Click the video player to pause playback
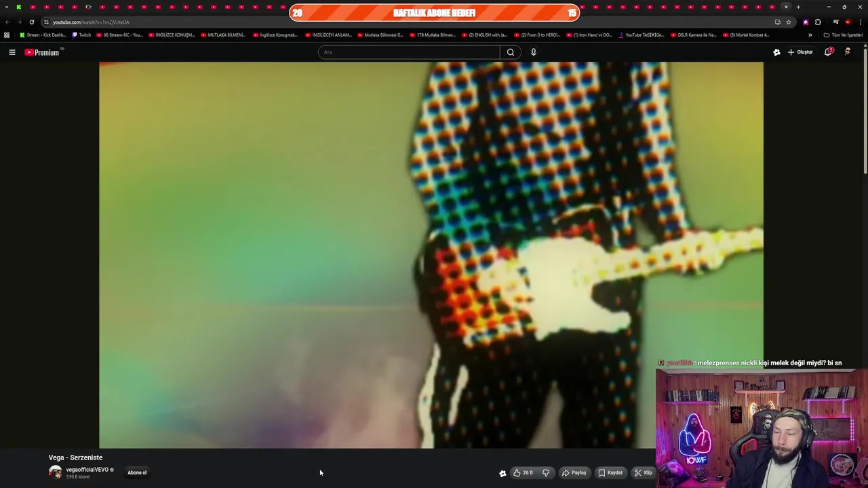Screen dimensions: 868x488 click(431, 255)
